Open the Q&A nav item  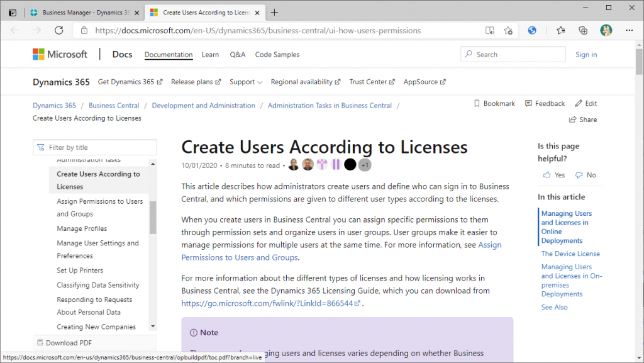click(237, 55)
